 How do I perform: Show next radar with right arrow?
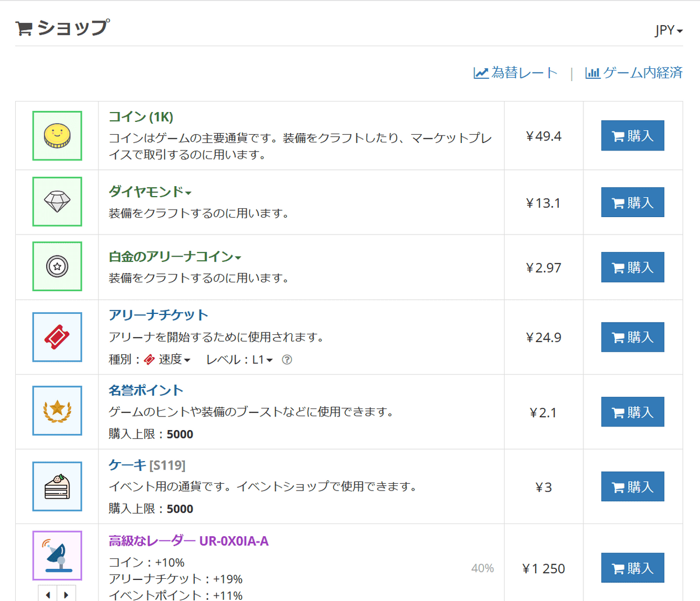pyautogui.click(x=66, y=594)
